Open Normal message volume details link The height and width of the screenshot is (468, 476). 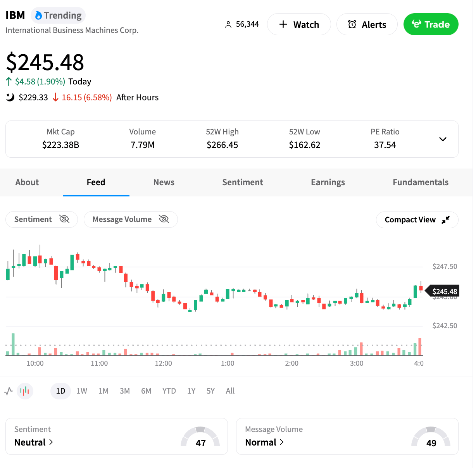[x=264, y=442]
